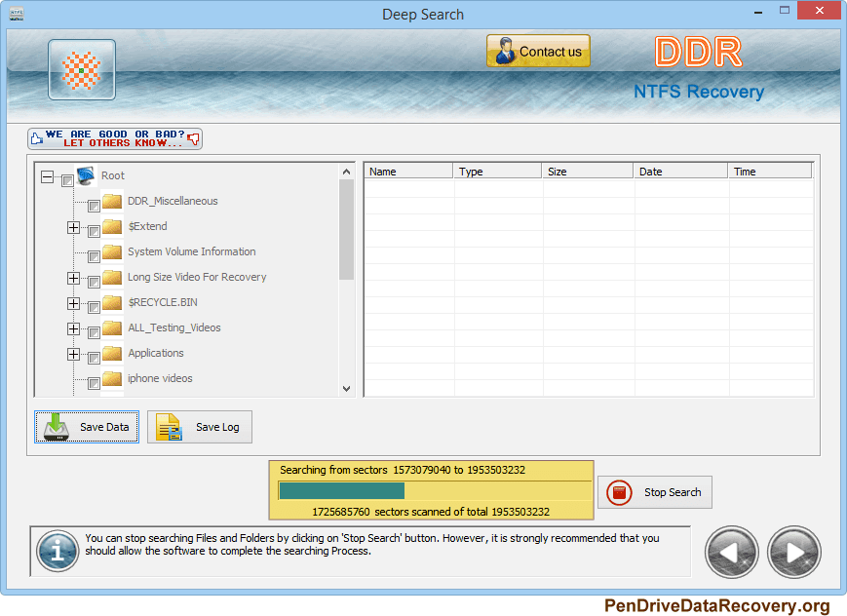Click the tree scroll down arrow
This screenshot has width=847, height=616.
click(346, 389)
